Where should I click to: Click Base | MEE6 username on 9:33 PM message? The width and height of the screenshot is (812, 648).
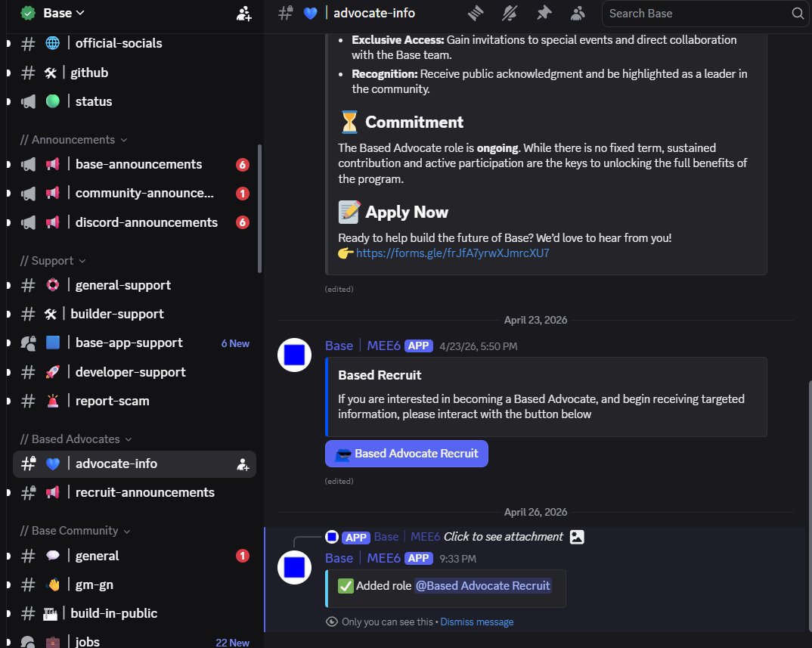coord(362,558)
